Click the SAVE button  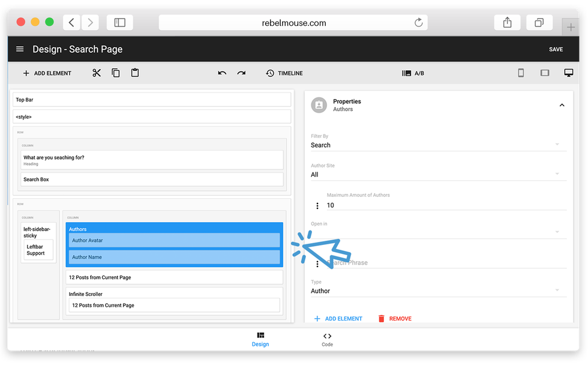[556, 49]
